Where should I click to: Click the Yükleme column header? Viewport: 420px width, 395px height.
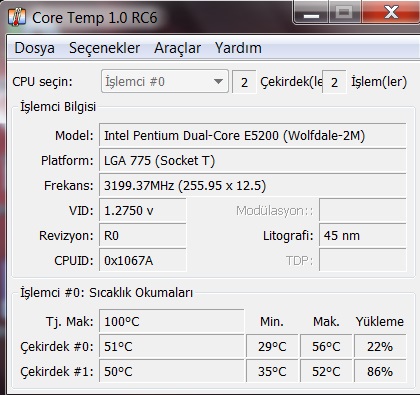tap(380, 322)
